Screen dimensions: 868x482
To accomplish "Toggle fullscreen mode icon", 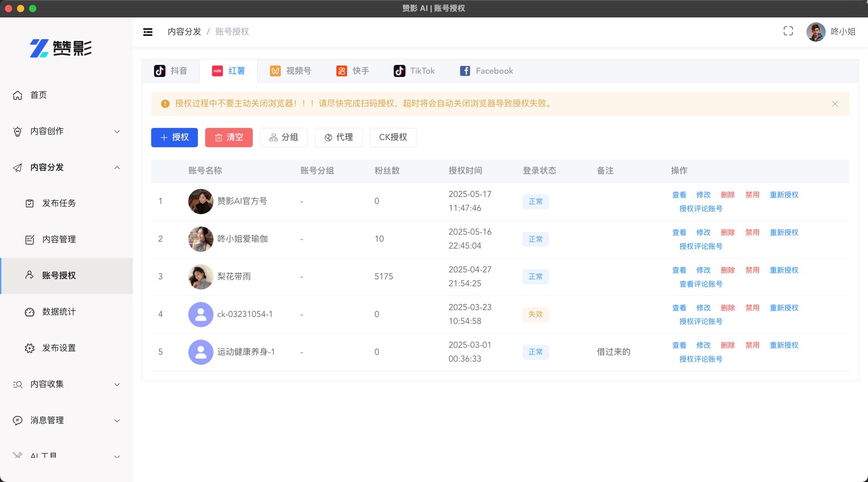I will (x=788, y=31).
